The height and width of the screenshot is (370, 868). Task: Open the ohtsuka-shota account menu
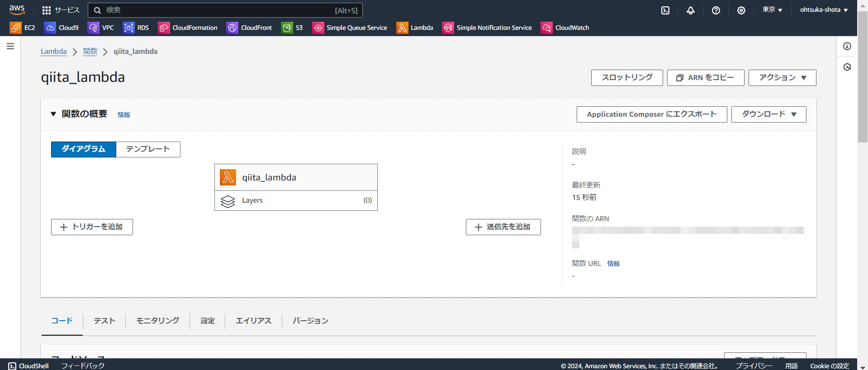point(824,9)
